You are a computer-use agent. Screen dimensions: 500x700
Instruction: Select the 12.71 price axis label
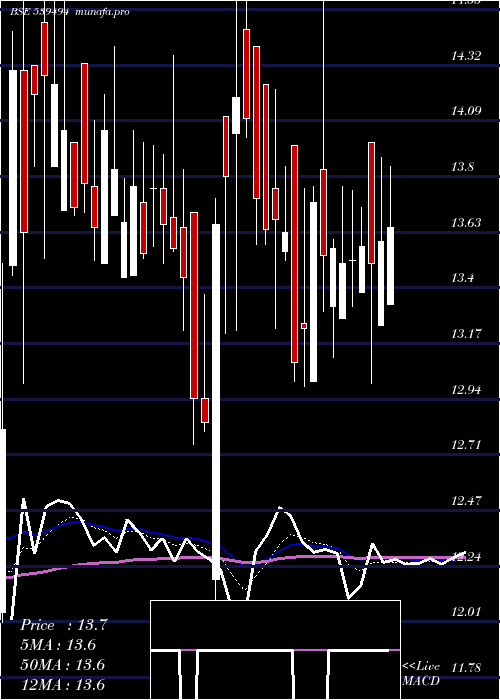pos(466,445)
